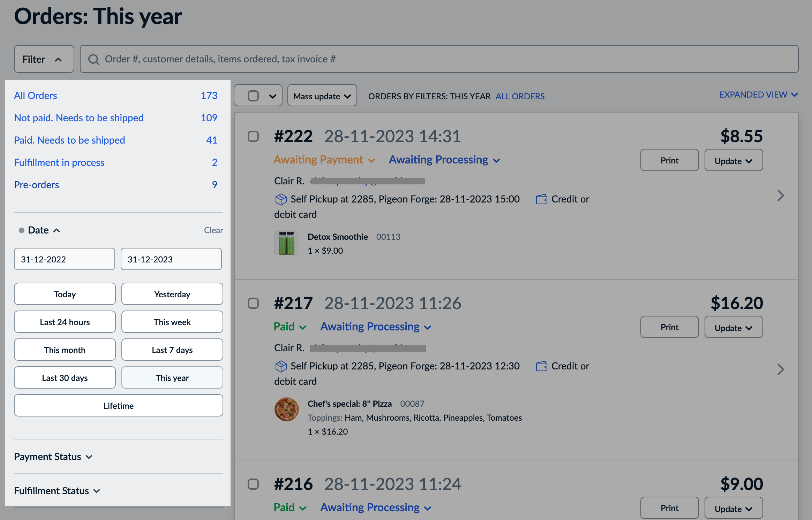812x520 pixels.
Task: Select the checkbox for order #222
Action: 253,136
